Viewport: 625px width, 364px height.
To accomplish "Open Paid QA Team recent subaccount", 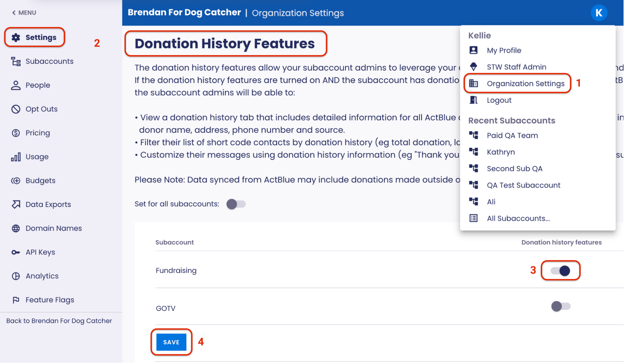I will (512, 135).
